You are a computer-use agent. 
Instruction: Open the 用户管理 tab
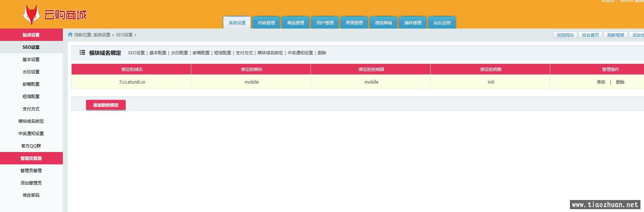coord(325,23)
